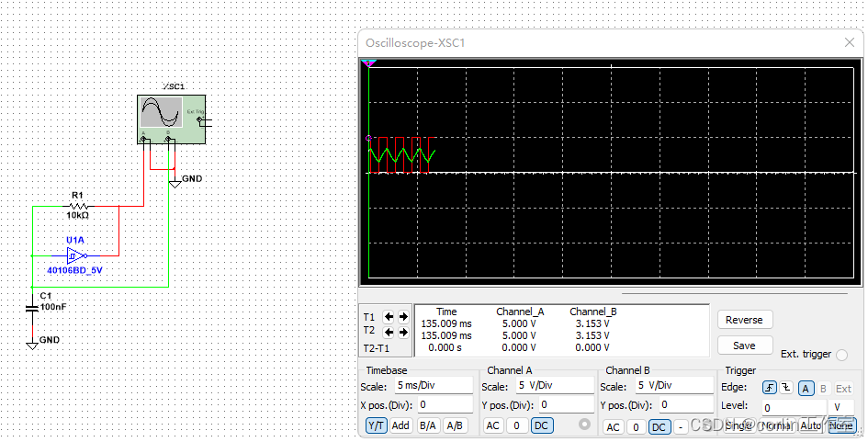Click the T1 time reading 135.009 ms
This screenshot has width=868, height=442.
coord(446,323)
